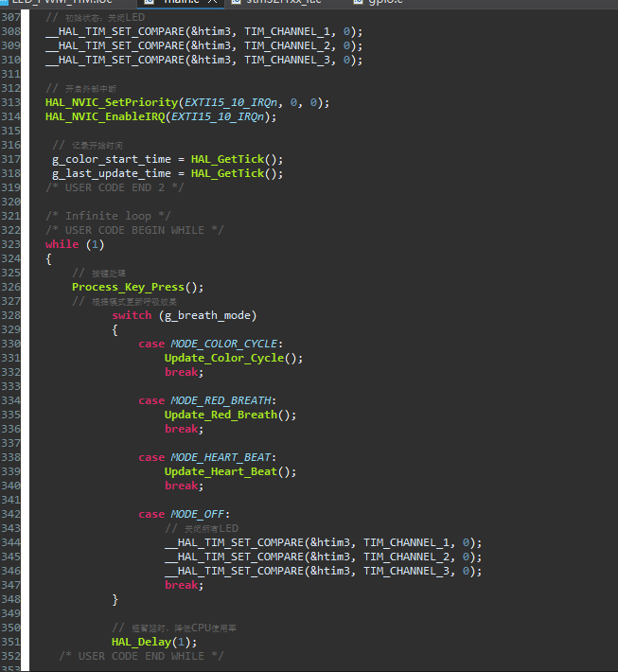
Task: Click opening brace on line 324
Action: pyautogui.click(x=48, y=258)
